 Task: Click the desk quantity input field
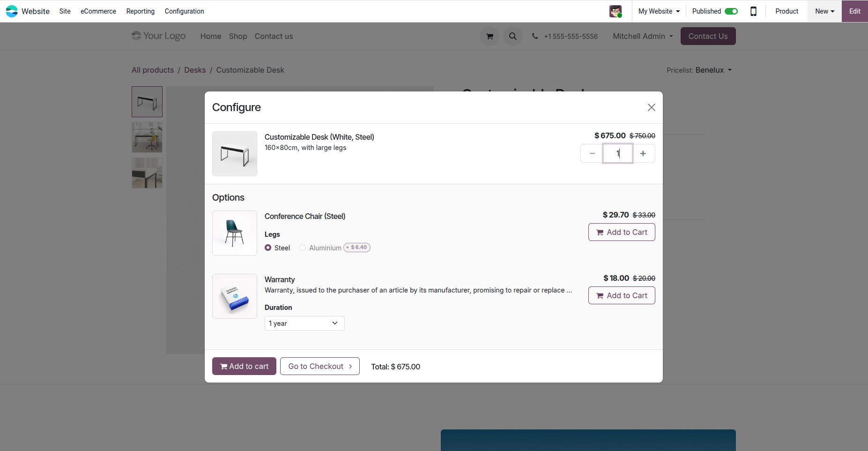click(618, 153)
